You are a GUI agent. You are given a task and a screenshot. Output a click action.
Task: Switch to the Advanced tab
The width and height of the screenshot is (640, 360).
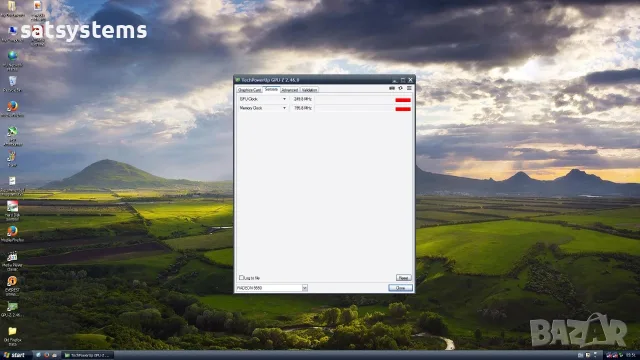(x=290, y=90)
